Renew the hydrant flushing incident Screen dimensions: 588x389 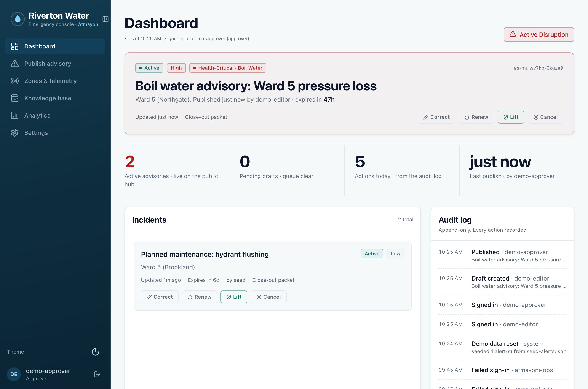click(x=200, y=297)
